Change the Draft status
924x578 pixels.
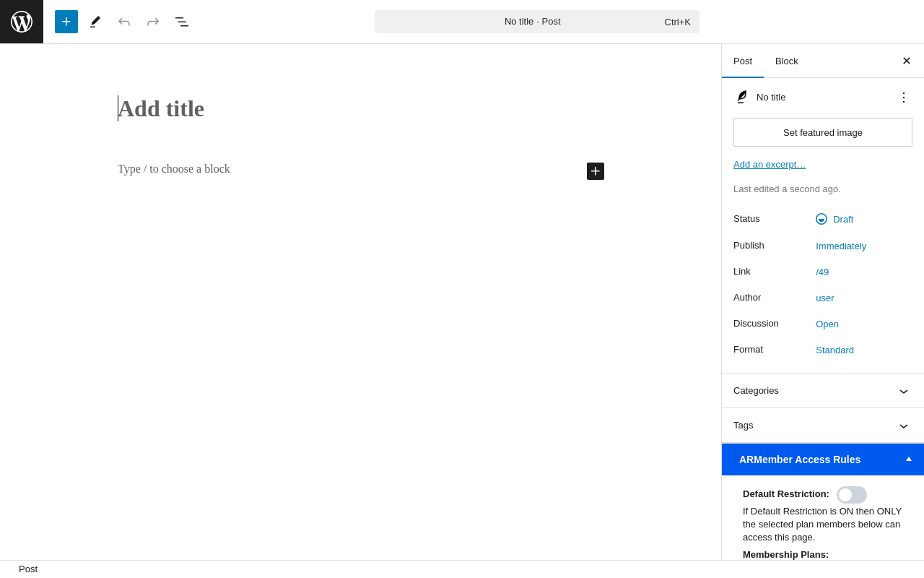coord(834,219)
